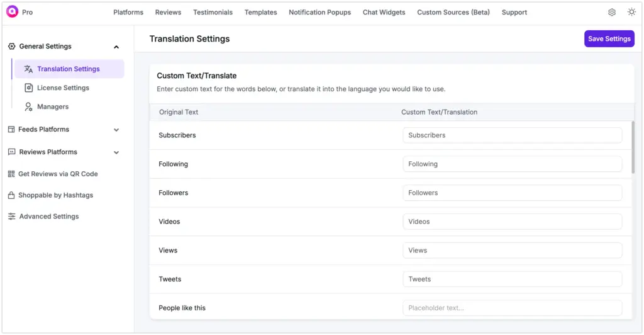Click the Videos translation input field
644x335 pixels.
click(x=512, y=222)
